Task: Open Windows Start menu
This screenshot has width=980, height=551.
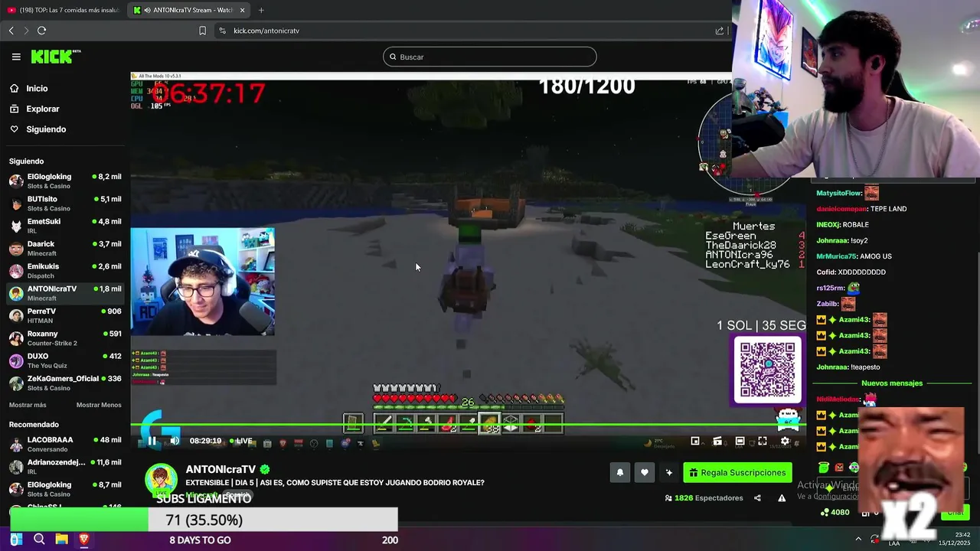Action: 16,540
